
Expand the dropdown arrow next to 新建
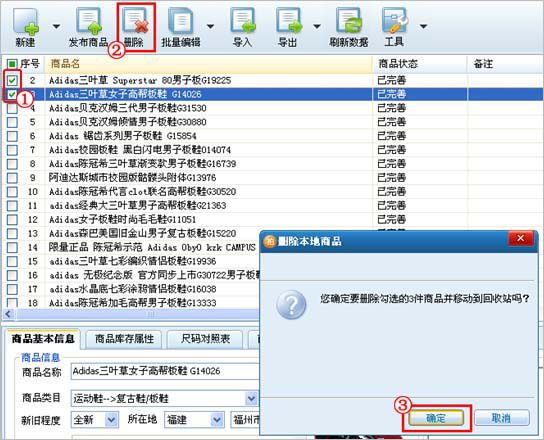pyautogui.click(x=56, y=26)
